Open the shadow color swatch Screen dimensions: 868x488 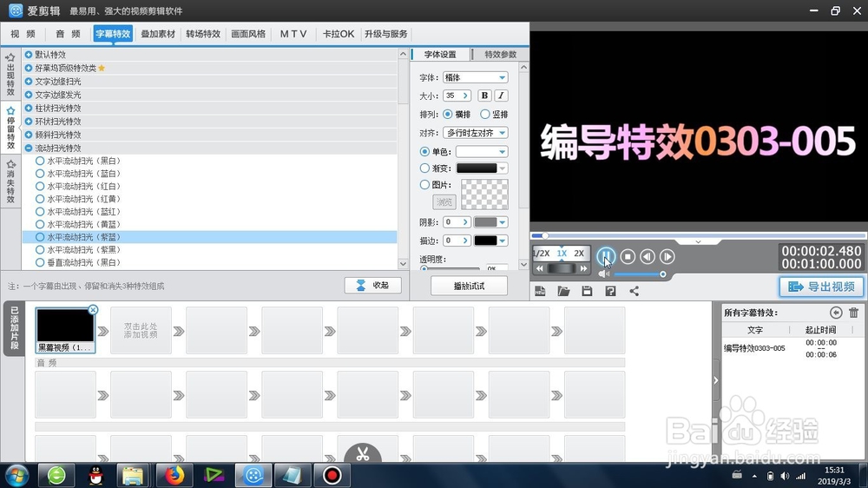[490, 222]
